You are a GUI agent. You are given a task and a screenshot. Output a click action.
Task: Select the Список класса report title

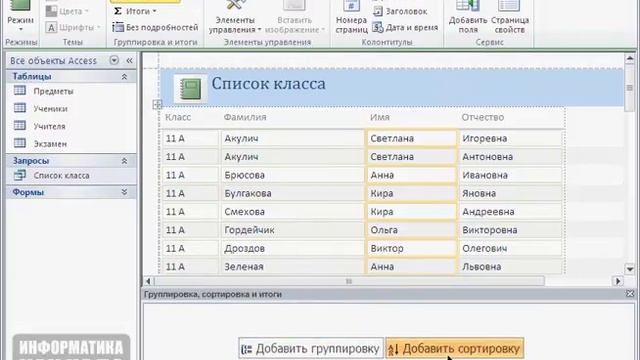point(269,84)
